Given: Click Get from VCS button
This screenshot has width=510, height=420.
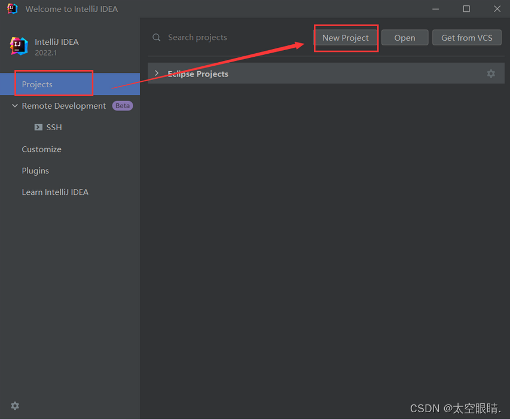Looking at the screenshot, I should 467,38.
